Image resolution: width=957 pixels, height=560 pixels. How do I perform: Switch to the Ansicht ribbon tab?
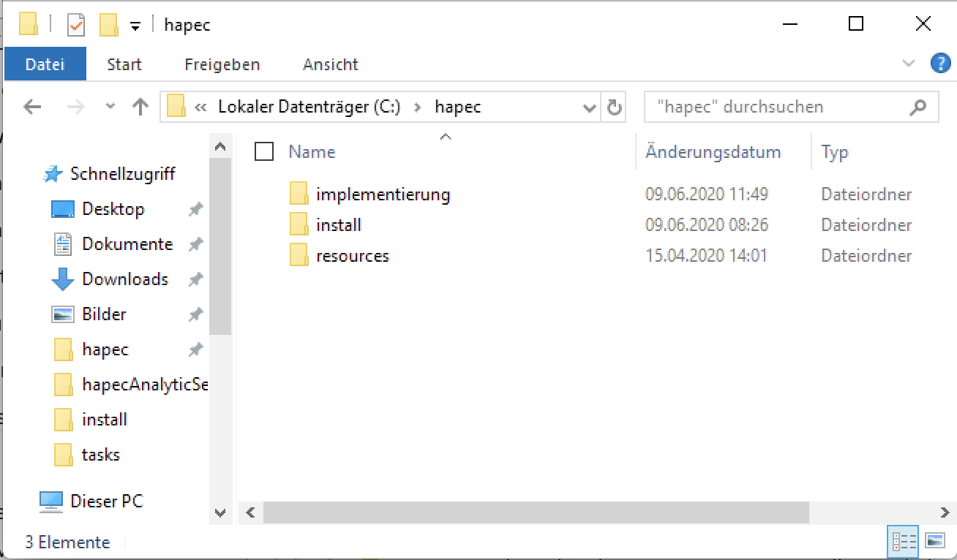click(x=330, y=64)
